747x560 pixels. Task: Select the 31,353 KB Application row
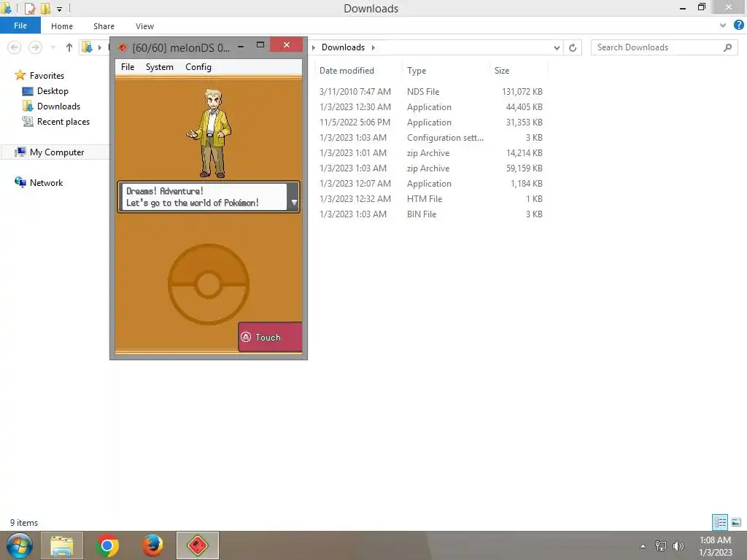pyautogui.click(x=431, y=122)
